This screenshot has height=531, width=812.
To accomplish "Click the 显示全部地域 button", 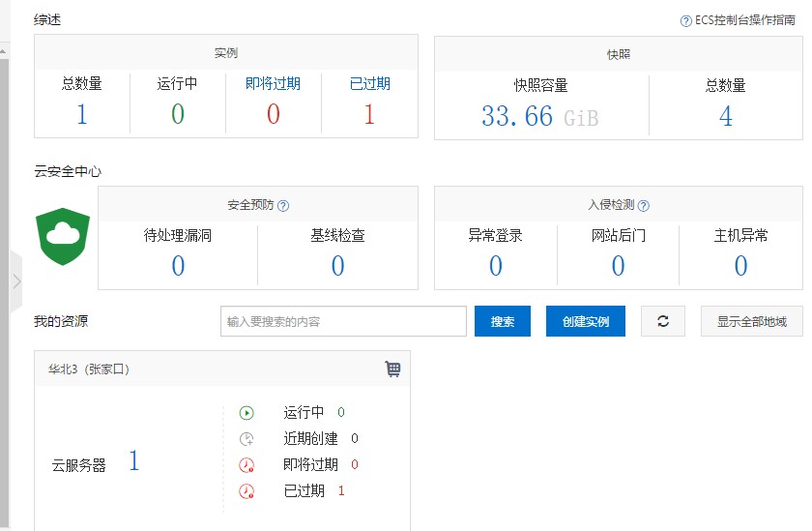I will 751,321.
